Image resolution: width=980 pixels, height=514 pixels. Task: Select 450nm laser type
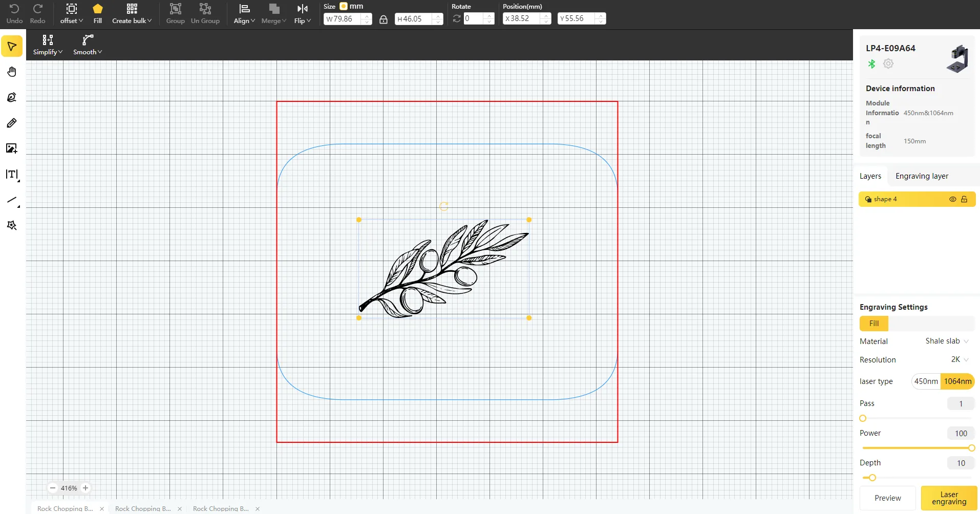click(x=926, y=381)
